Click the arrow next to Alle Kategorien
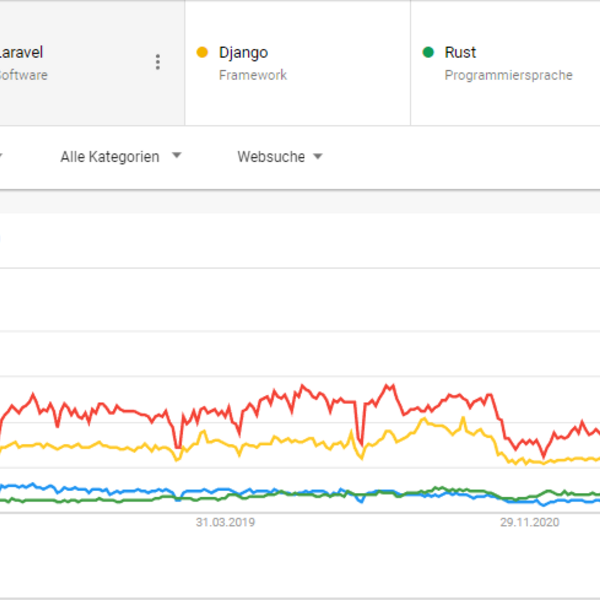Viewport: 600px width, 600px height. (177, 156)
